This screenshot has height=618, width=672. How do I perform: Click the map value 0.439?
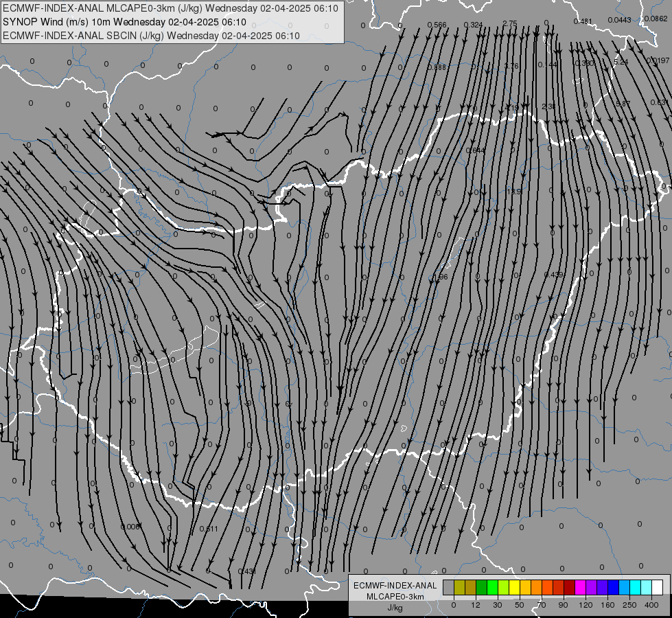[554, 275]
